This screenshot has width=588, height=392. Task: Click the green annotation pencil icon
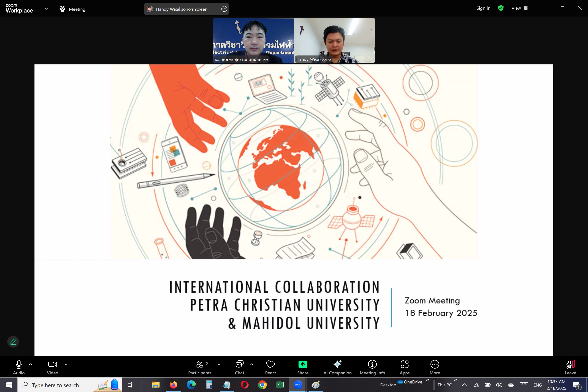pyautogui.click(x=13, y=342)
